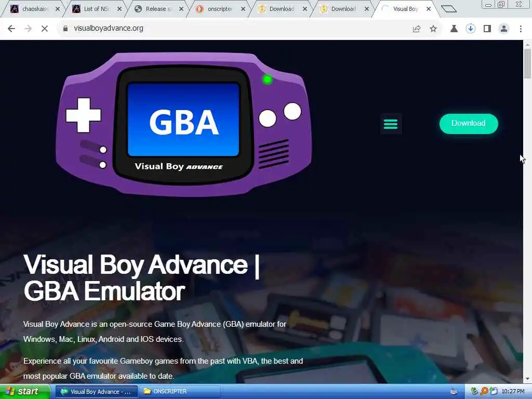Viewport: 532px width, 399px height.
Task: Open the green hamburger site menu
Action: 391,124
